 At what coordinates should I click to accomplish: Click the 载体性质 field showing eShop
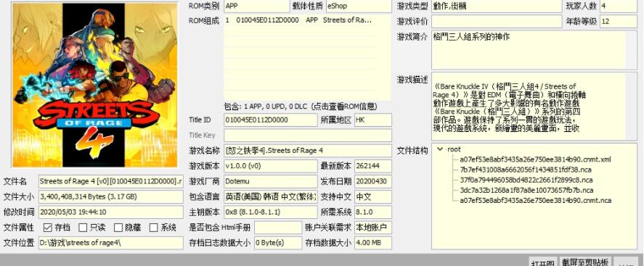pyautogui.click(x=359, y=6)
